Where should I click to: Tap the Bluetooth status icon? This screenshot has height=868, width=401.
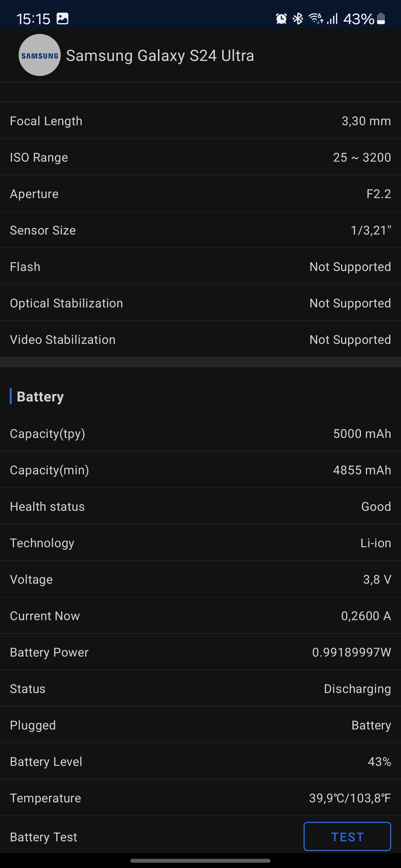297,19
